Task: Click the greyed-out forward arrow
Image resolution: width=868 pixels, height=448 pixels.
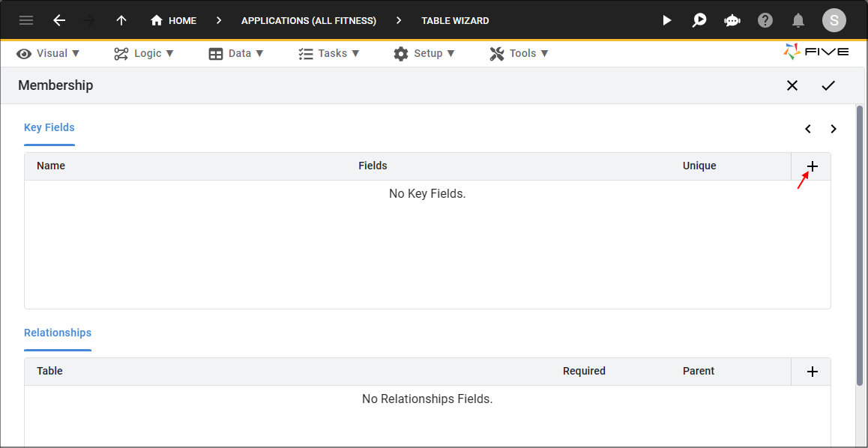Action: pyautogui.click(x=89, y=20)
